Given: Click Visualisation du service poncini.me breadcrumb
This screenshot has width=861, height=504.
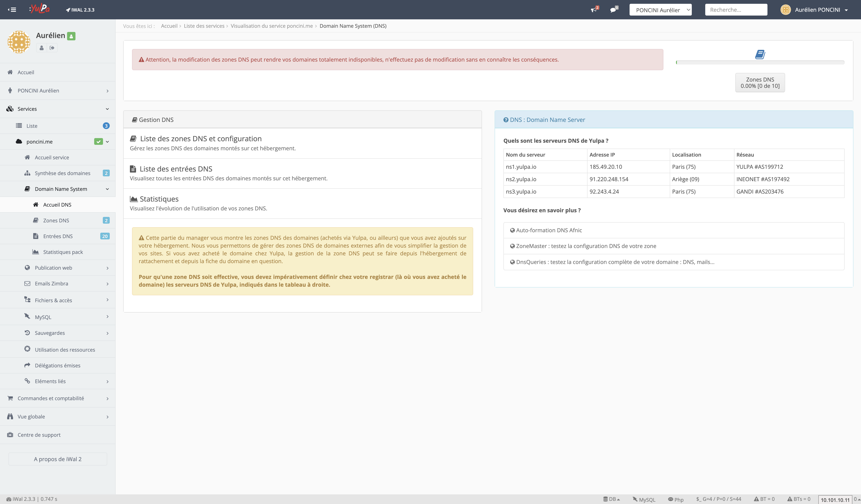Looking at the screenshot, I should [x=272, y=26].
